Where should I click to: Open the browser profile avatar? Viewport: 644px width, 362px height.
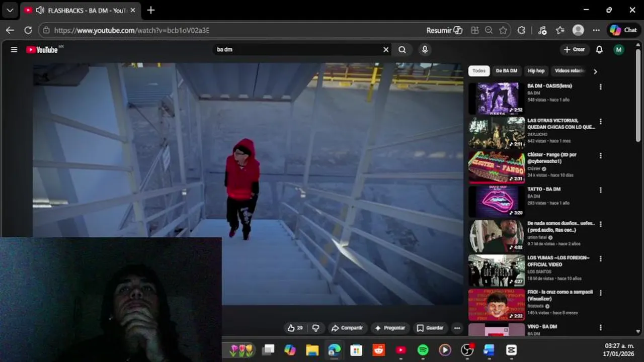pos(578,30)
